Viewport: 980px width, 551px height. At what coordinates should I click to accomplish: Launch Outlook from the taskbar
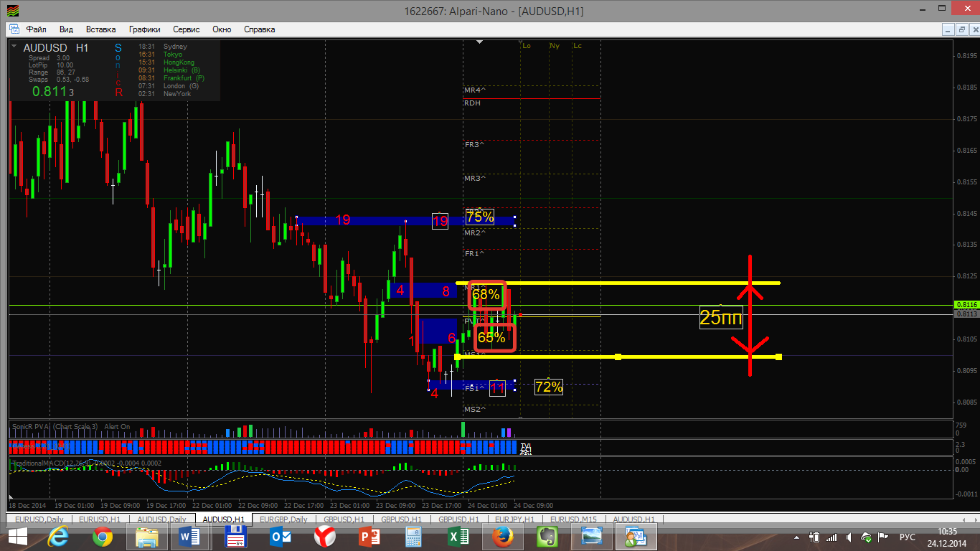280,537
